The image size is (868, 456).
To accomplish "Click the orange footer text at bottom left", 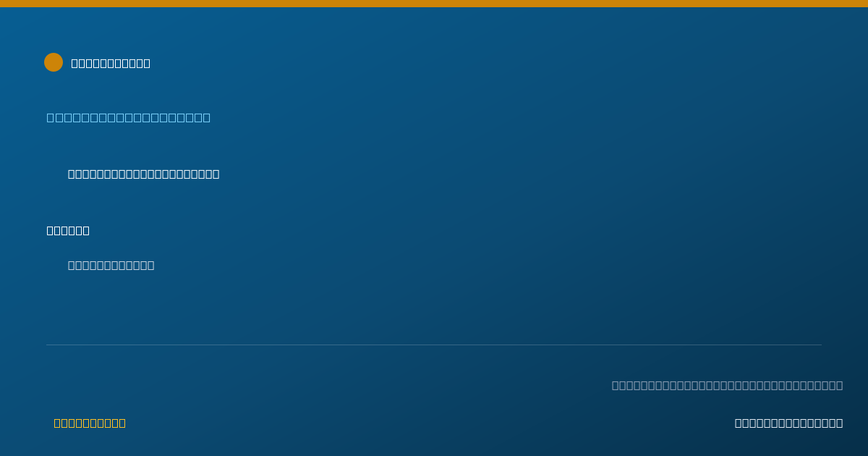I will click(x=90, y=423).
